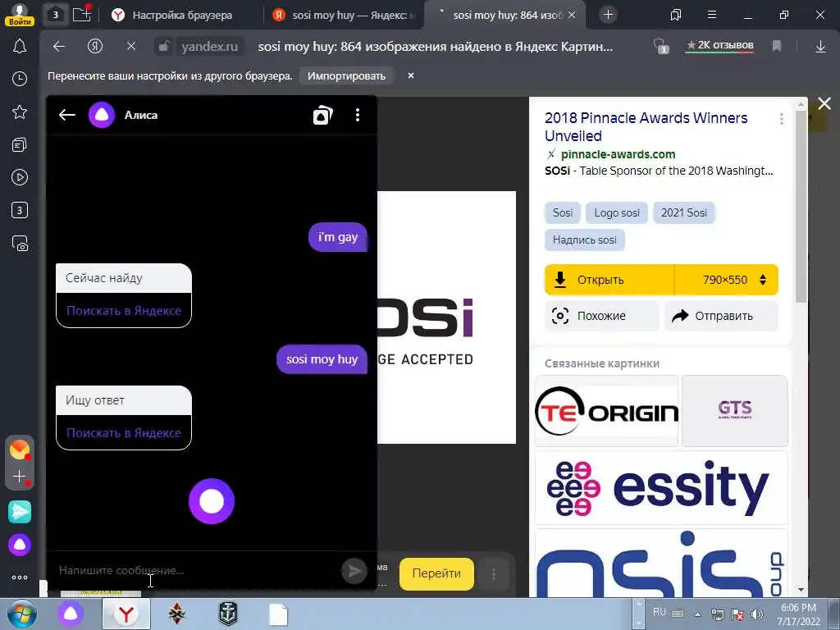Open bookmarks star in sidebar

point(20,112)
